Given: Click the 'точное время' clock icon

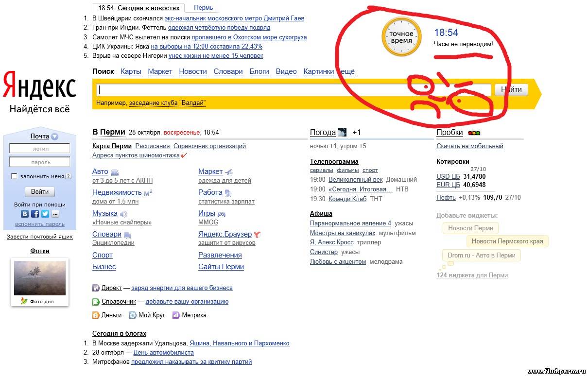Looking at the screenshot, I should (401, 37).
